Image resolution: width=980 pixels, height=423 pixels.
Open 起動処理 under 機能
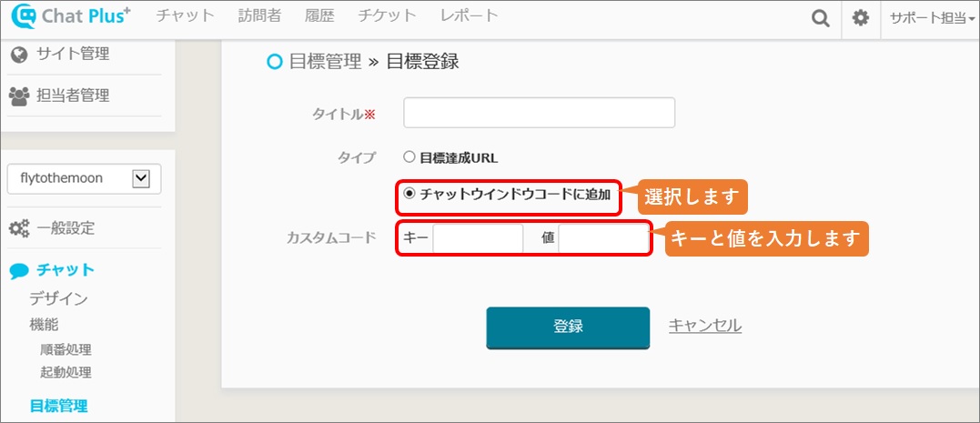(x=66, y=373)
